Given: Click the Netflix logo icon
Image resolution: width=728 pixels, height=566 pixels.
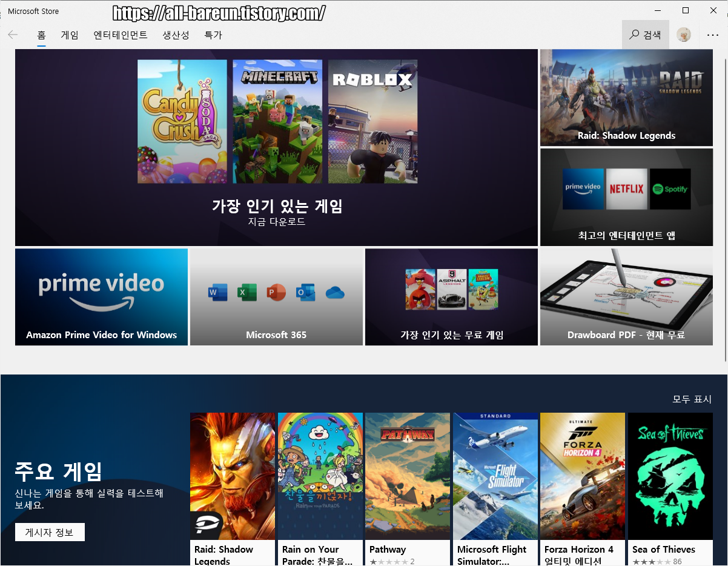Looking at the screenshot, I should pos(626,190).
